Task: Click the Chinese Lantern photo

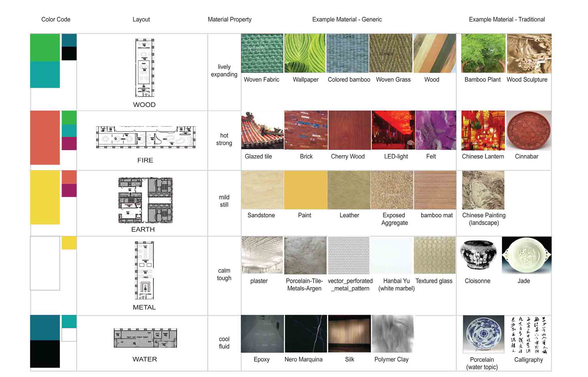Action: (483, 130)
